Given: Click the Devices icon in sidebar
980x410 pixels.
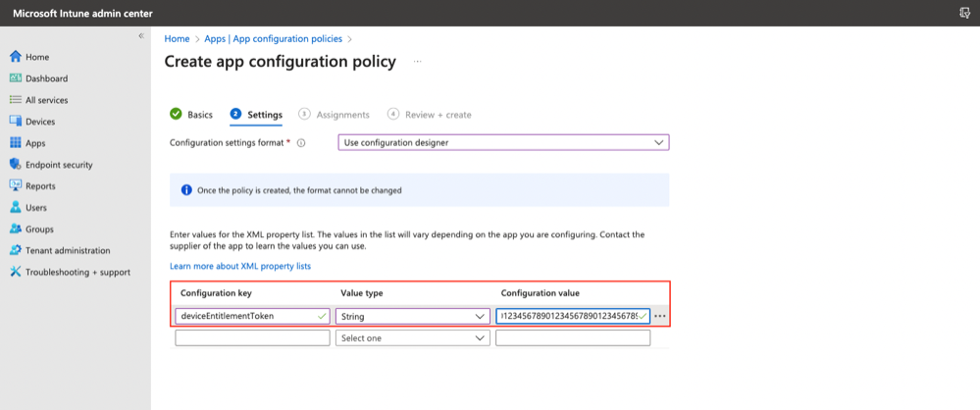Looking at the screenshot, I should coord(16,122).
